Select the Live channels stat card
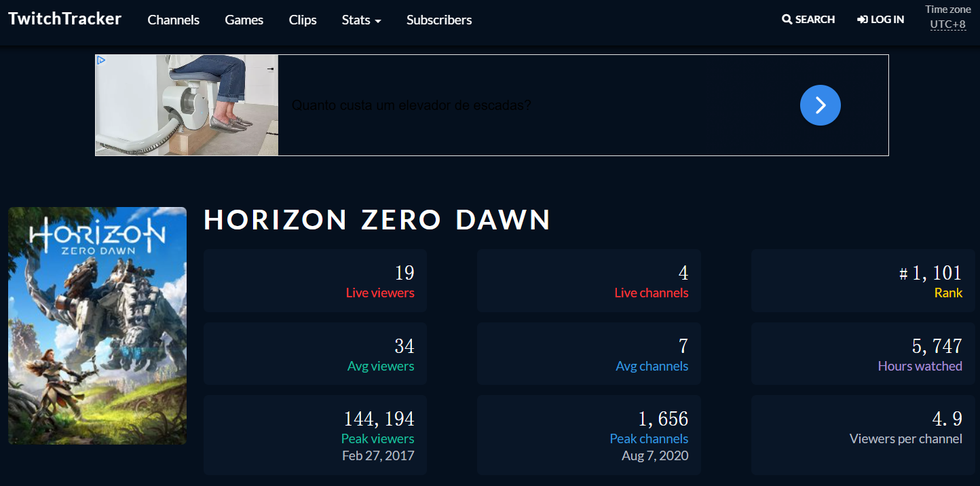 [588, 281]
